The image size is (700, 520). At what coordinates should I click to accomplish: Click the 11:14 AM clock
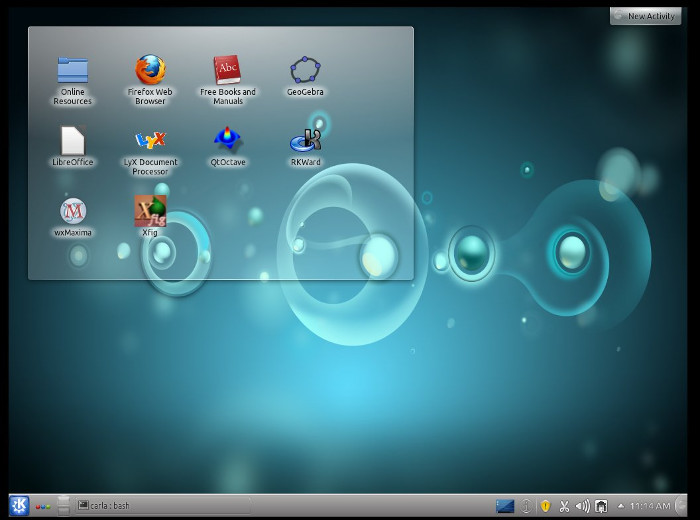point(650,506)
